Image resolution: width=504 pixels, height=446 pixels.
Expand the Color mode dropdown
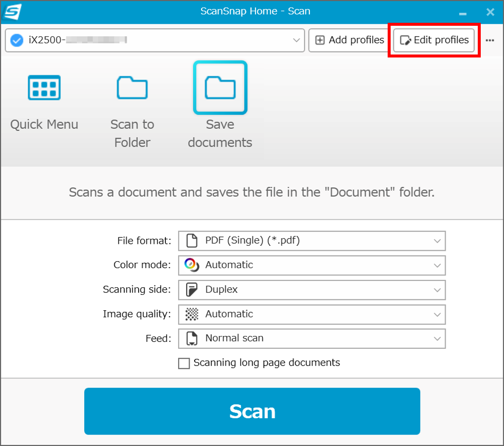coord(312,265)
